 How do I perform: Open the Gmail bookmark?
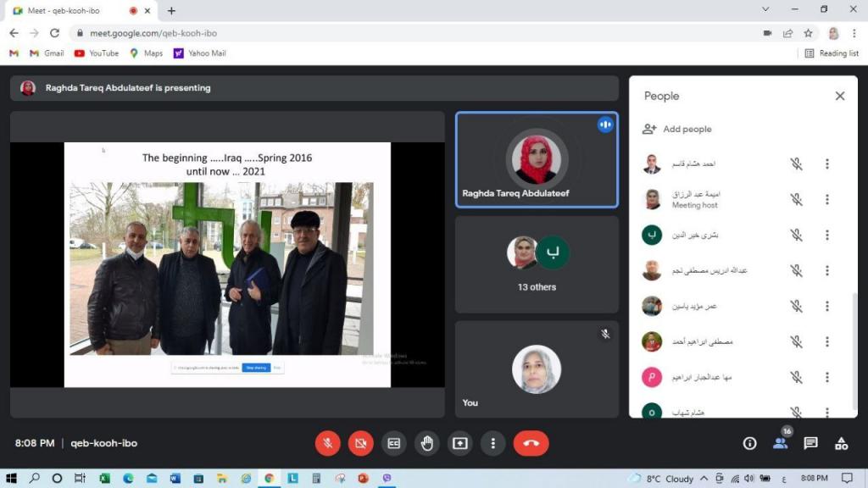pyautogui.click(x=47, y=53)
